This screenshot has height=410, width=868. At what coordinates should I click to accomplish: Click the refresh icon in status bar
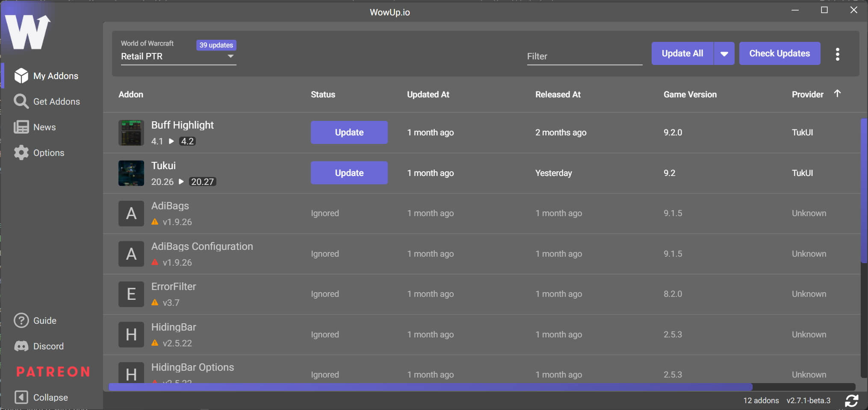(852, 401)
